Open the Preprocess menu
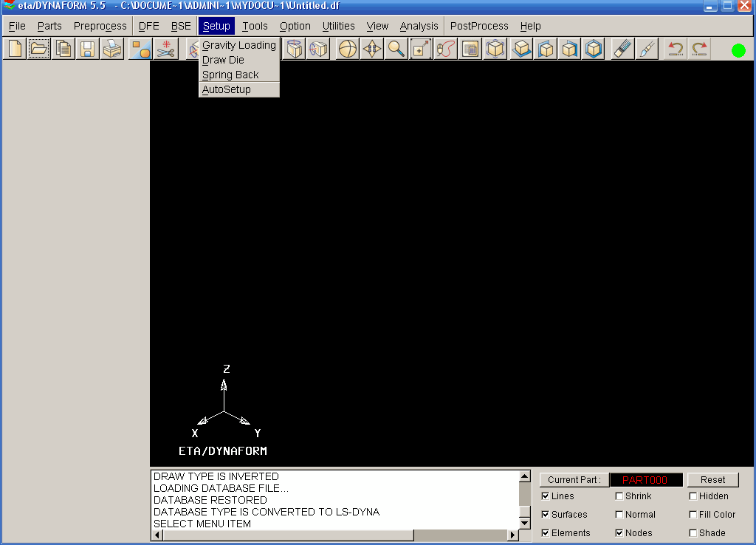 pos(100,26)
